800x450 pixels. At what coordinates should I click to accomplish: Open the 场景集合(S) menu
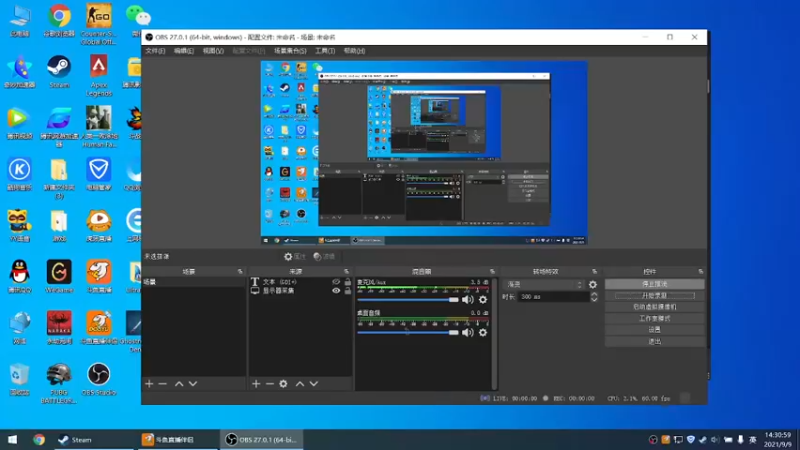click(290, 51)
